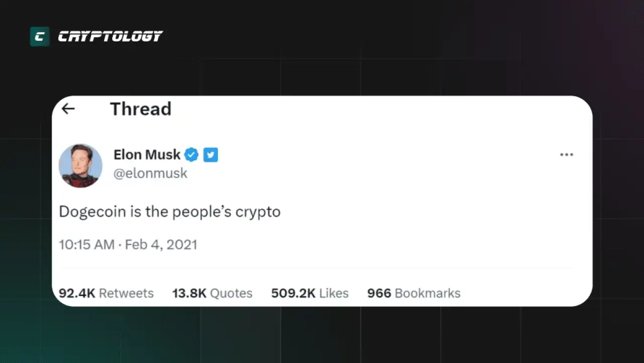
Task: Click the Cryptology wordmark text
Action: (x=110, y=36)
